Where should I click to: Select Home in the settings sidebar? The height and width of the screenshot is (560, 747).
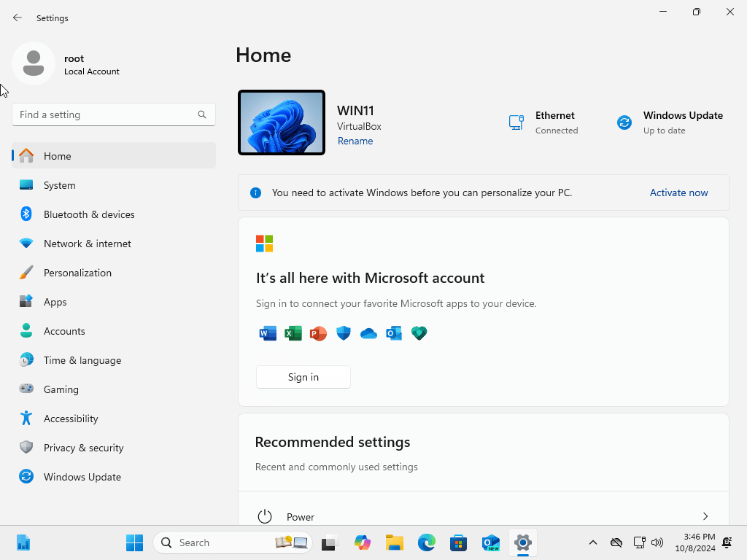[114, 156]
